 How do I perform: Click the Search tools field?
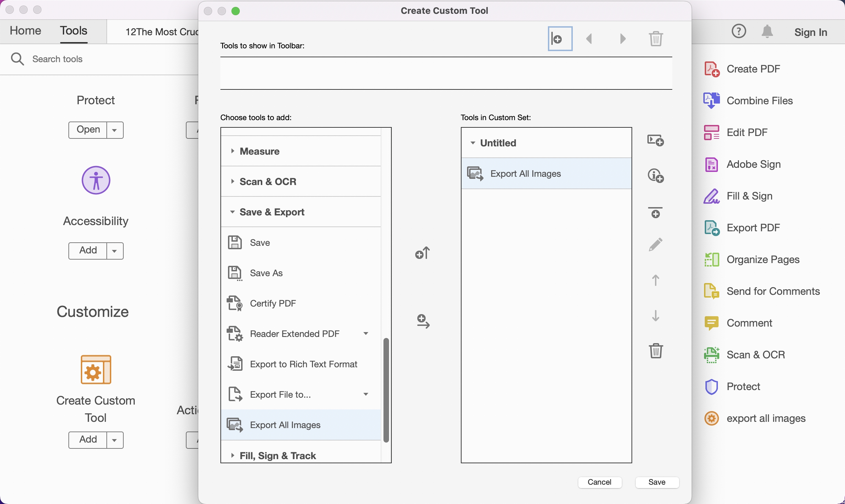[x=57, y=59]
